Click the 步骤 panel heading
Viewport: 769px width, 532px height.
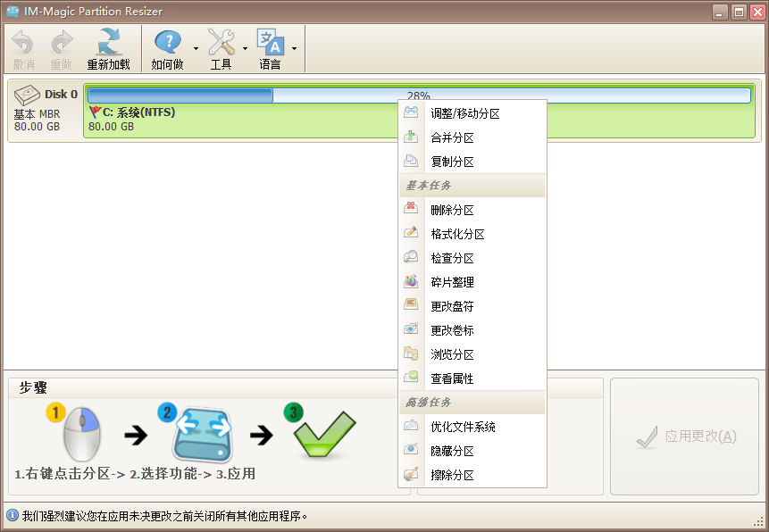33,388
